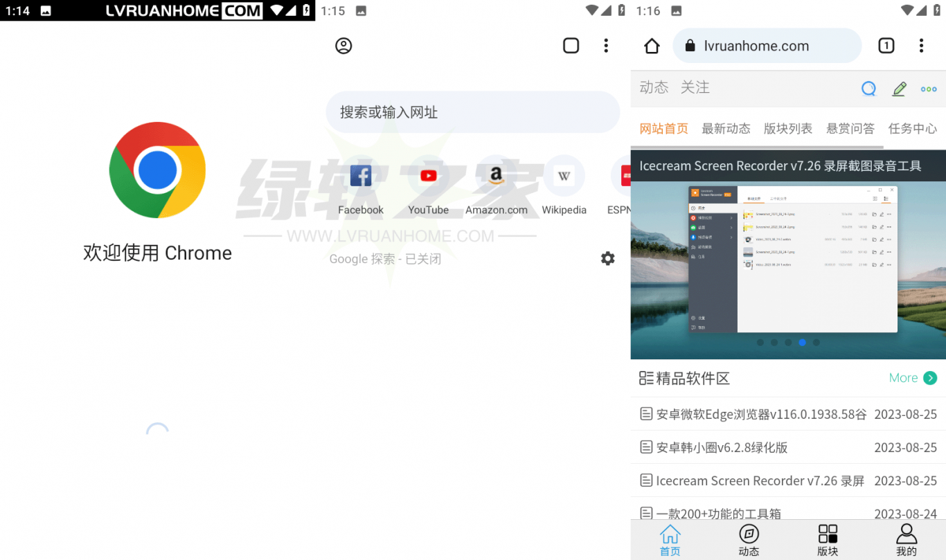This screenshot has height=560, width=946.
Task: Click the green pencil edit icon
Action: (899, 89)
